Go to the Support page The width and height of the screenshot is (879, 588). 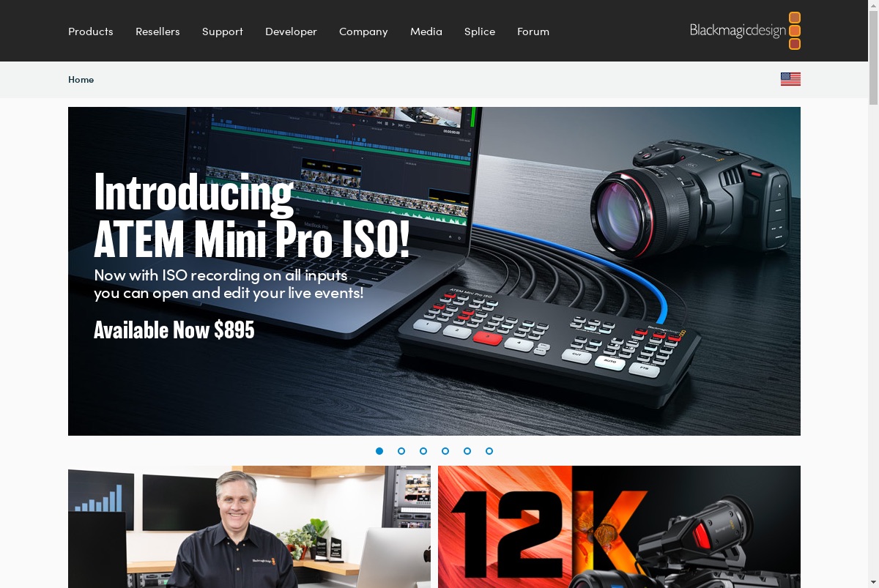tap(223, 31)
